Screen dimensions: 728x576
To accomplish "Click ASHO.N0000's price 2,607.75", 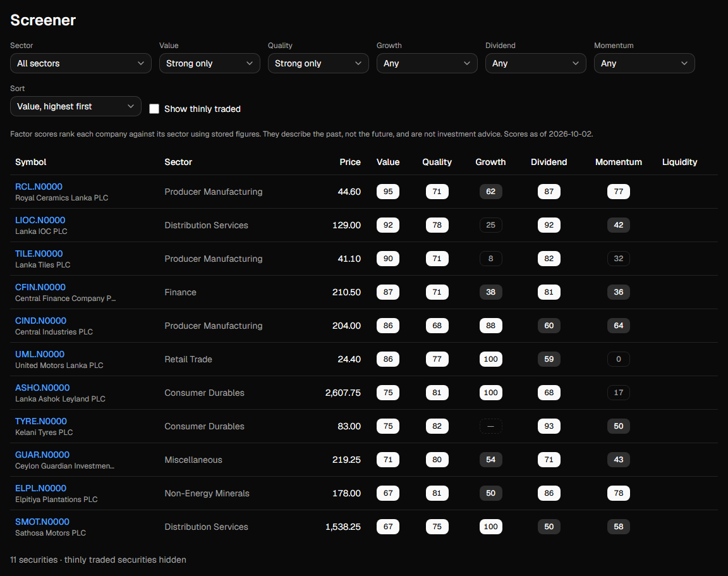I will [x=343, y=393].
